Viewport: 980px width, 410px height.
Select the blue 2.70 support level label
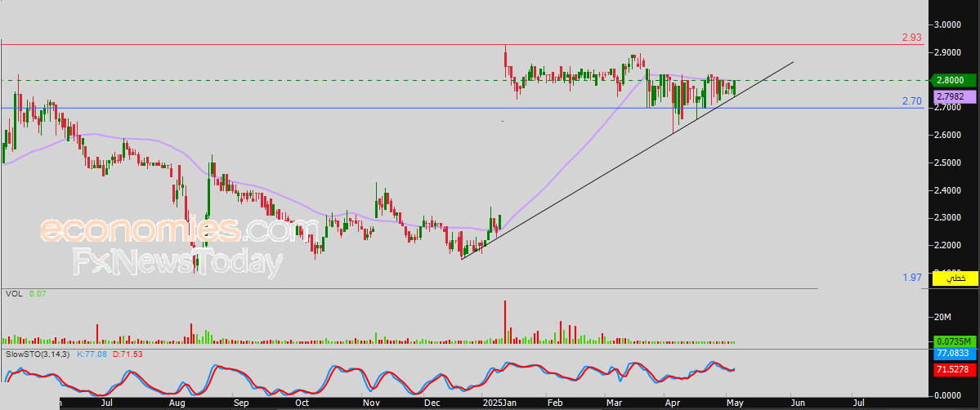tap(912, 100)
